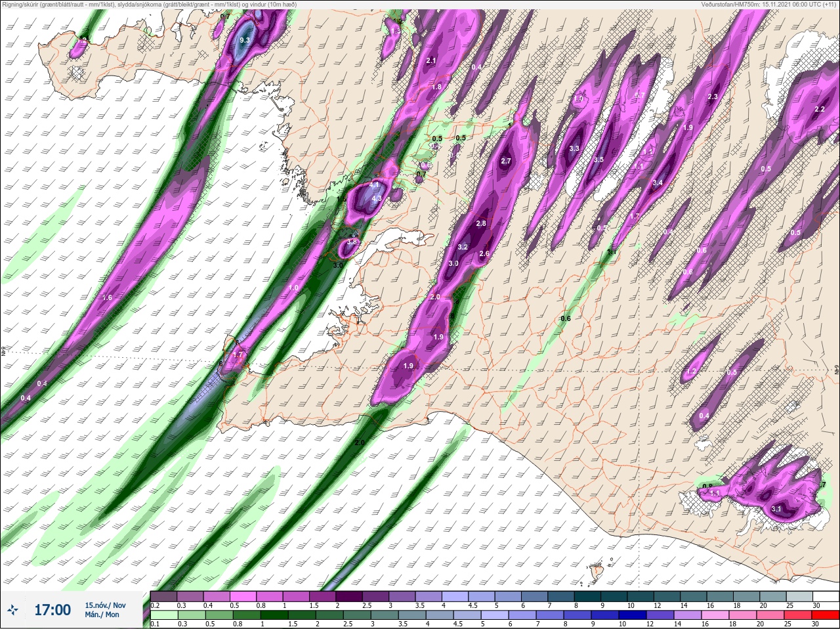The width and height of the screenshot is (840, 629).
Task: Click the 9.3 precipitation value on the map
Action: pyautogui.click(x=245, y=41)
